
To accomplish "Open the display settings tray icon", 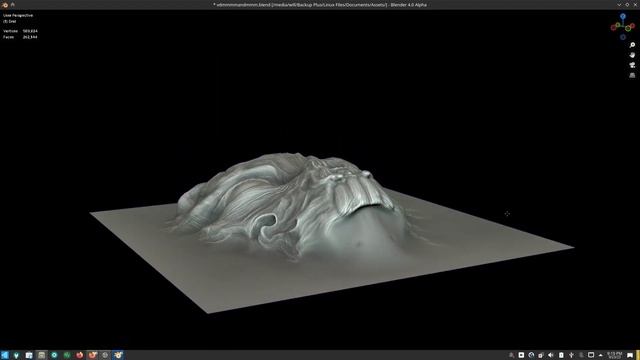I will 591,355.
